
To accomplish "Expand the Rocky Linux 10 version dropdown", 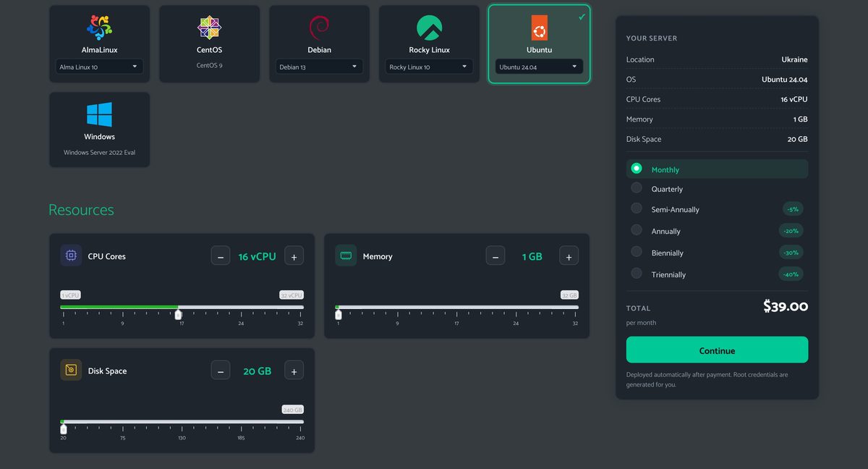I will (x=429, y=67).
